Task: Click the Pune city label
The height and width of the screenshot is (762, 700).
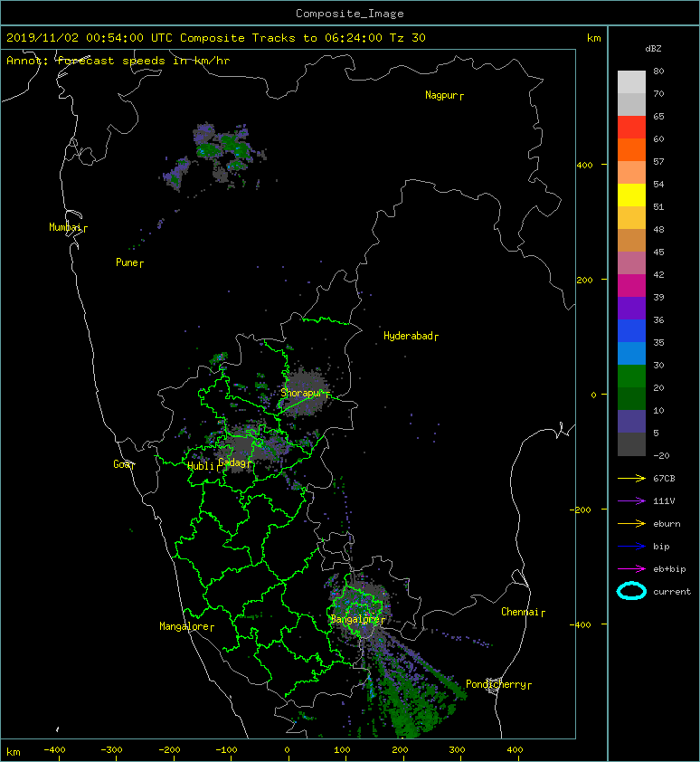Action: (x=127, y=262)
